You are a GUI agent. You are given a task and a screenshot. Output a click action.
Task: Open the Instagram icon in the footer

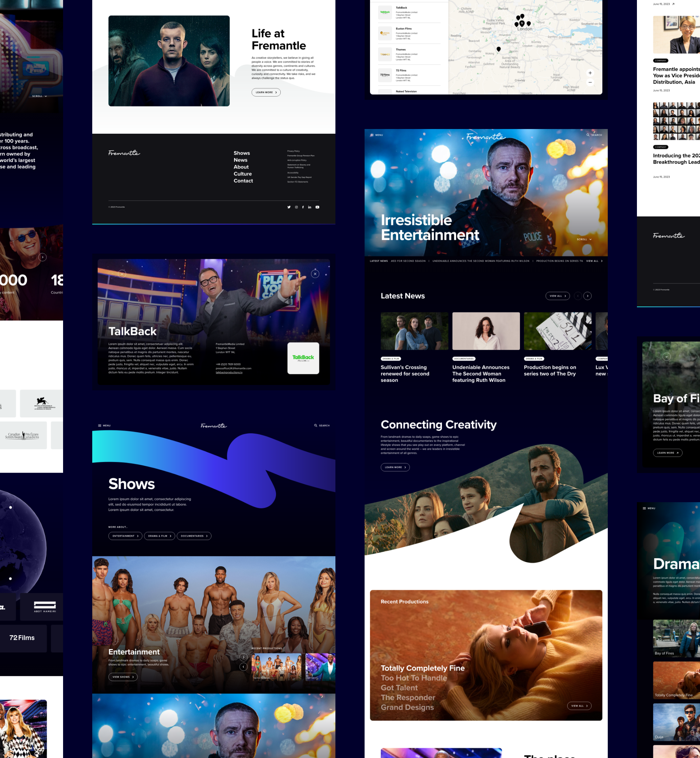click(x=296, y=207)
